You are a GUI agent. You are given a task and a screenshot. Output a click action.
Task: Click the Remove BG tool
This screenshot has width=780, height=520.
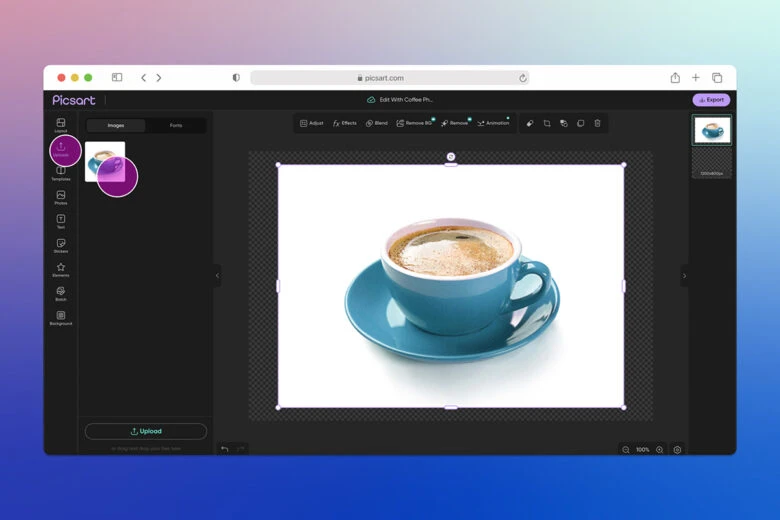pyautogui.click(x=414, y=123)
